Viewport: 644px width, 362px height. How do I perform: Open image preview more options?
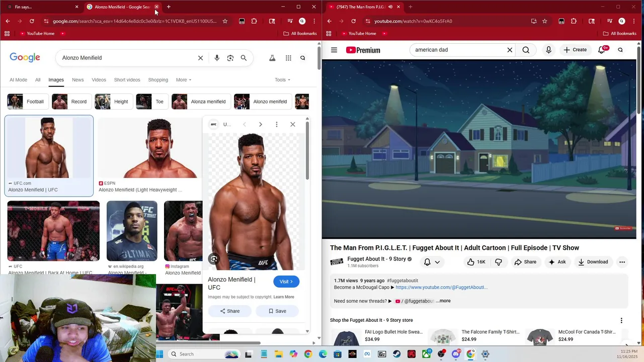276,124
